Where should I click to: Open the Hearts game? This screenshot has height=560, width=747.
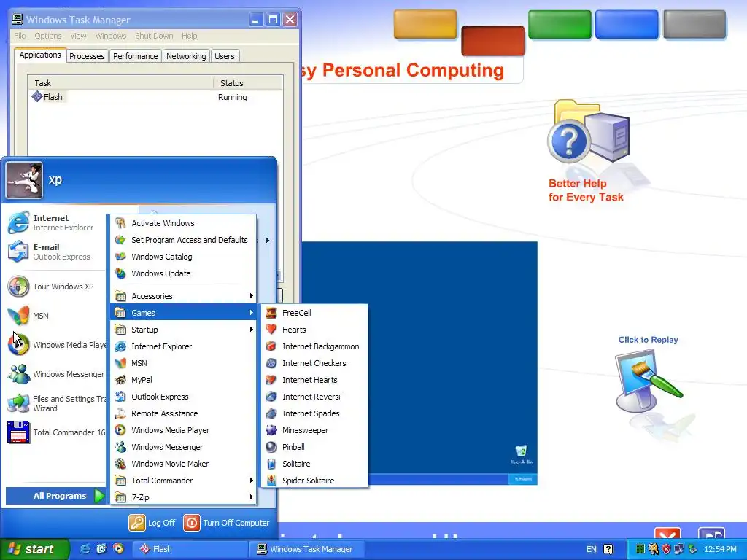(314, 330)
